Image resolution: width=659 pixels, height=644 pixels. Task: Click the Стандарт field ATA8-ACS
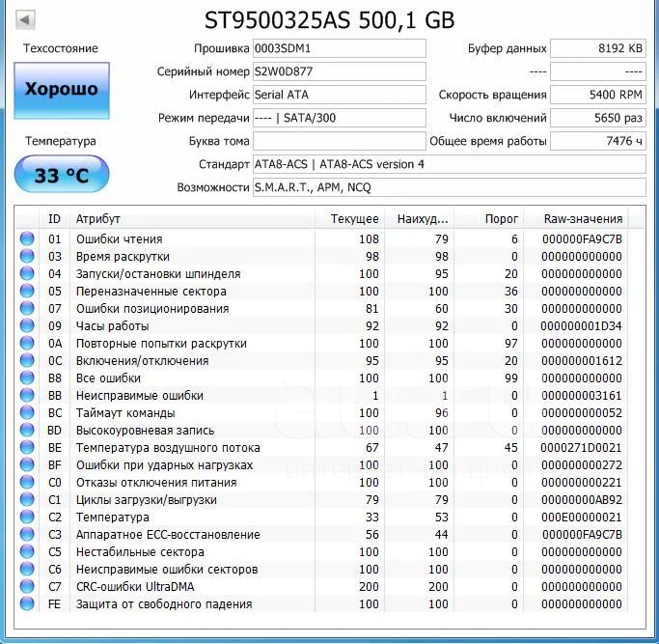[x=450, y=164]
